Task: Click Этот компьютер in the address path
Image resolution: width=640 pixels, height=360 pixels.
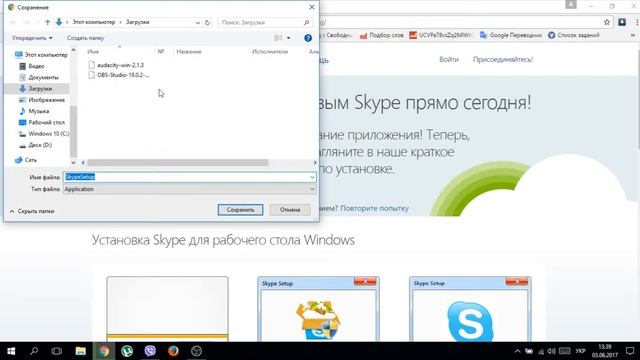Action: (94, 22)
